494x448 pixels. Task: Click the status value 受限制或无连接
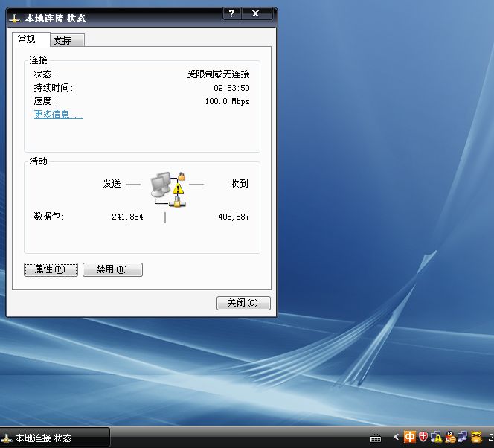coord(218,74)
